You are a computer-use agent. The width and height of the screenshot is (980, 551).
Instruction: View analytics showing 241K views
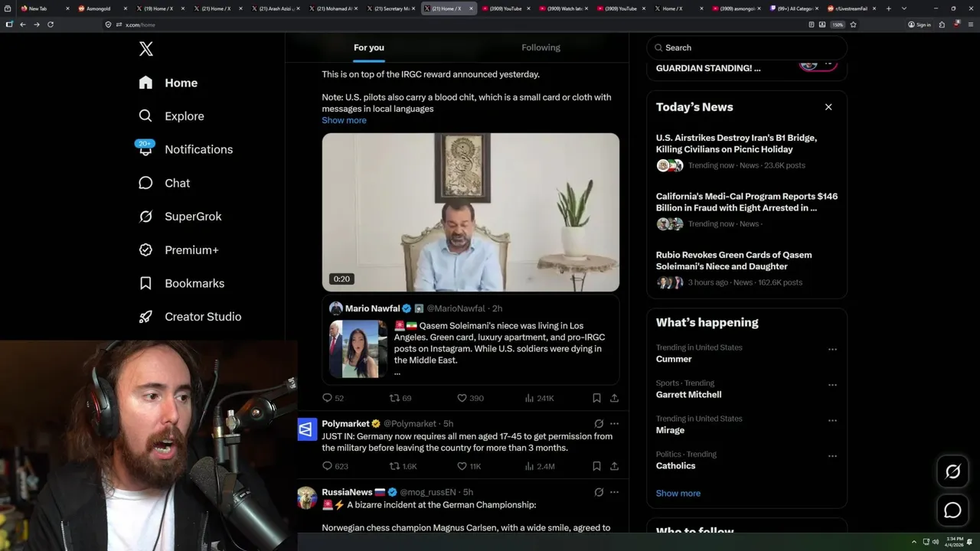(539, 398)
